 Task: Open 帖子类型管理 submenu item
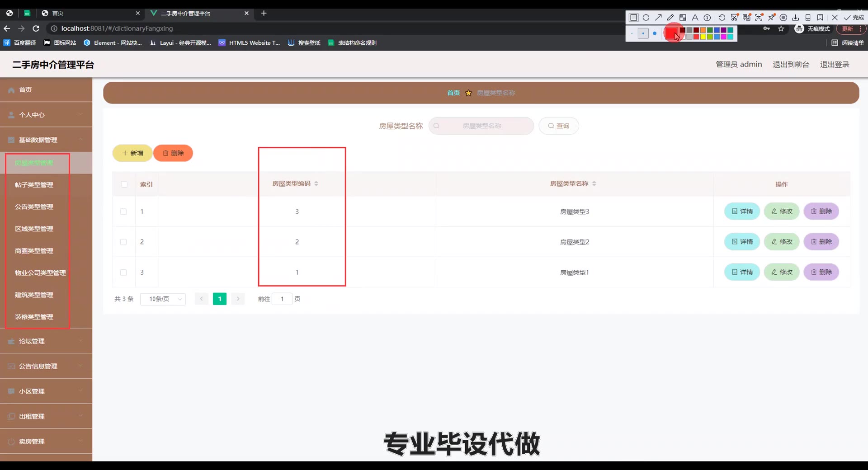coord(46,185)
